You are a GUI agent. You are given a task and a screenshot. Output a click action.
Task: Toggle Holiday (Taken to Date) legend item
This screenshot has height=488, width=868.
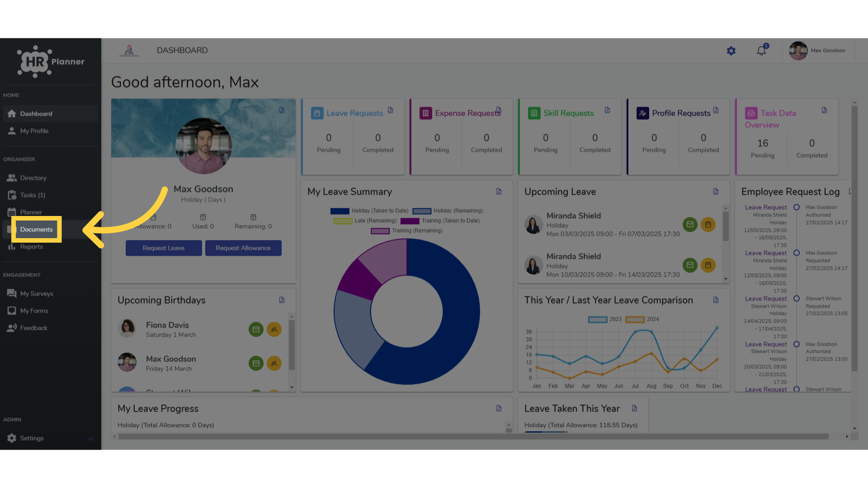pyautogui.click(x=369, y=211)
